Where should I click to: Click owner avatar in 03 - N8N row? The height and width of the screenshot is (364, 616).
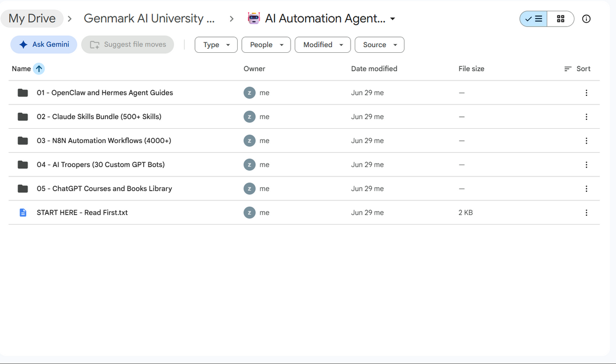249,140
